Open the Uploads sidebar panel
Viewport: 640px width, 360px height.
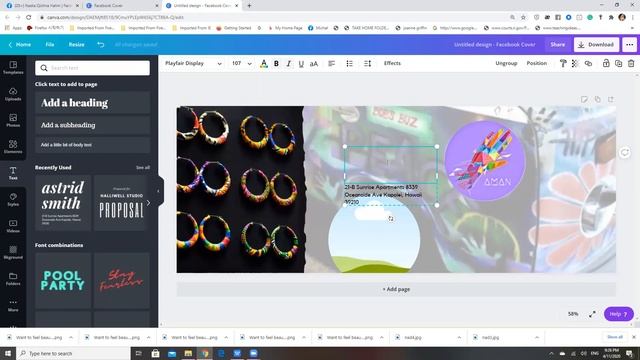(x=13, y=94)
